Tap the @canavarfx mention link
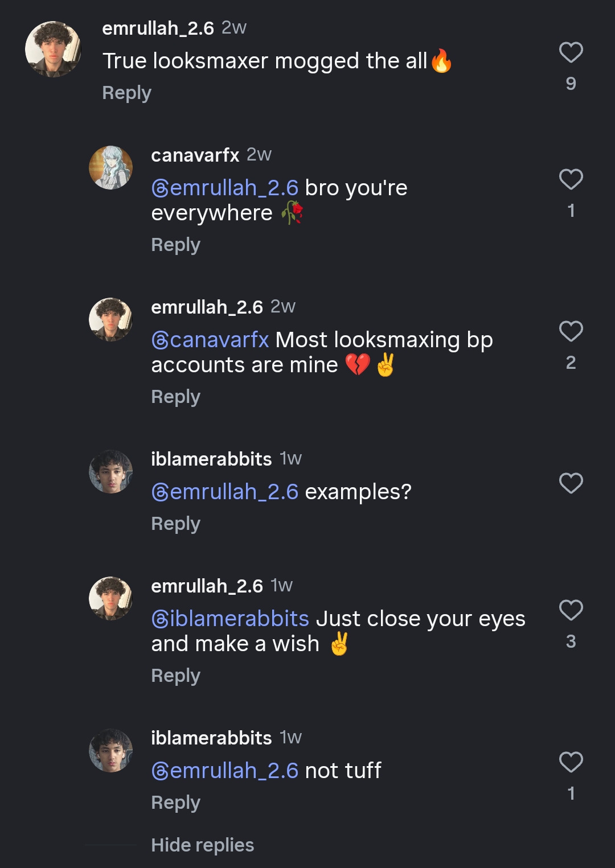Image resolution: width=615 pixels, height=868 pixels. (x=210, y=340)
